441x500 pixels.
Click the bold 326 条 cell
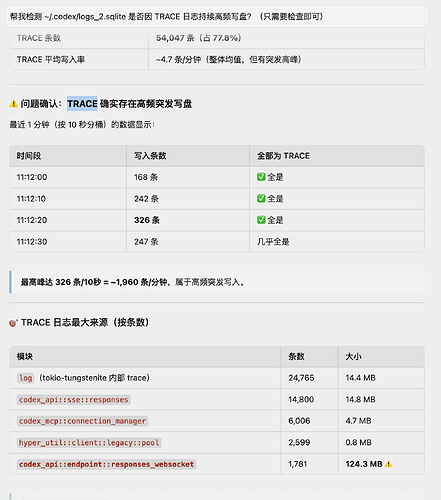pos(147,220)
